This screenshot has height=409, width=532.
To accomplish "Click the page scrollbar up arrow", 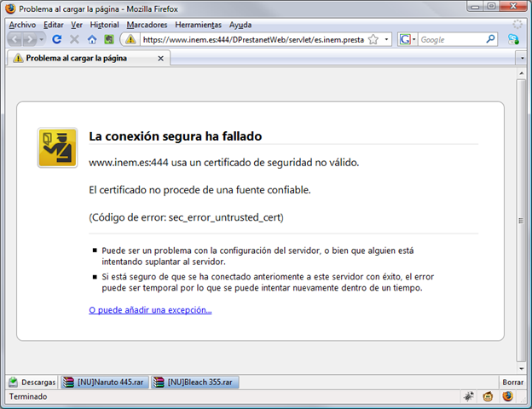I will (x=521, y=73).
